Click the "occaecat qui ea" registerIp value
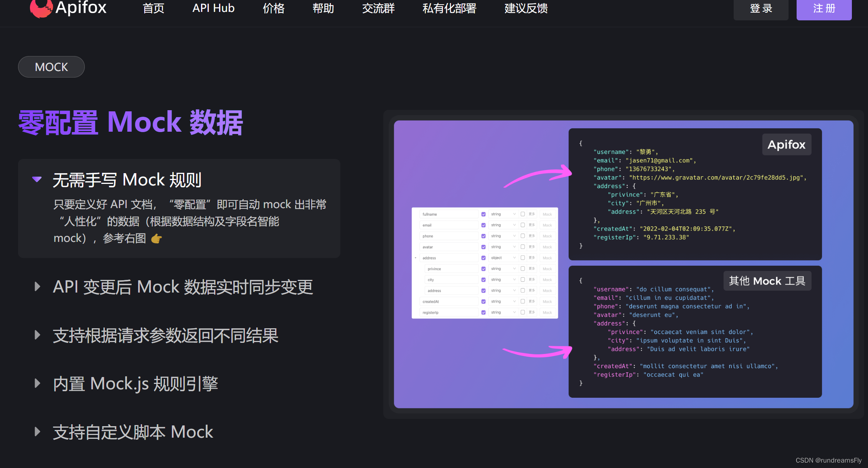Screen dimensions: 868x468 [673, 374]
